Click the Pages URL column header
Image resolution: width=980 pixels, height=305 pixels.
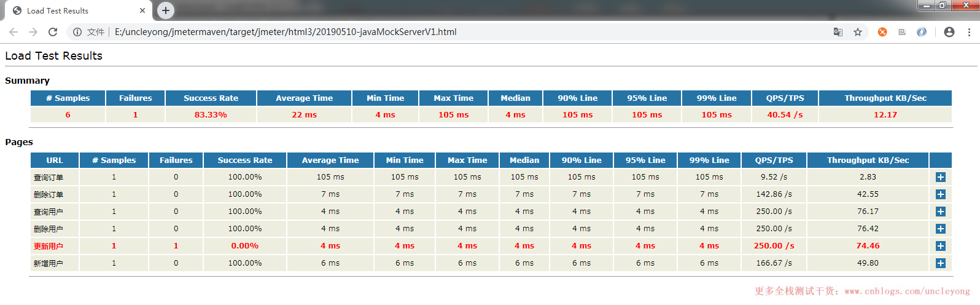point(55,160)
